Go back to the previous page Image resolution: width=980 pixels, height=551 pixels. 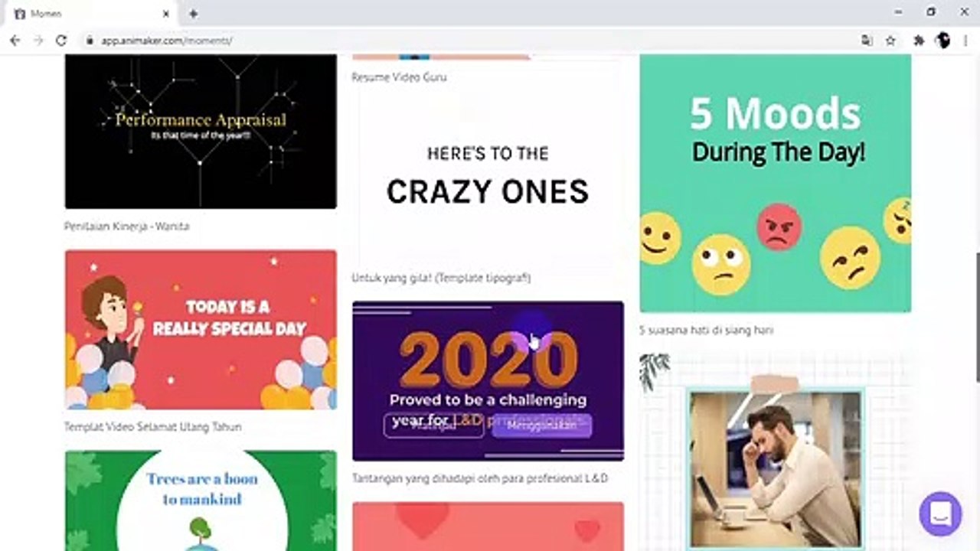[x=15, y=41]
